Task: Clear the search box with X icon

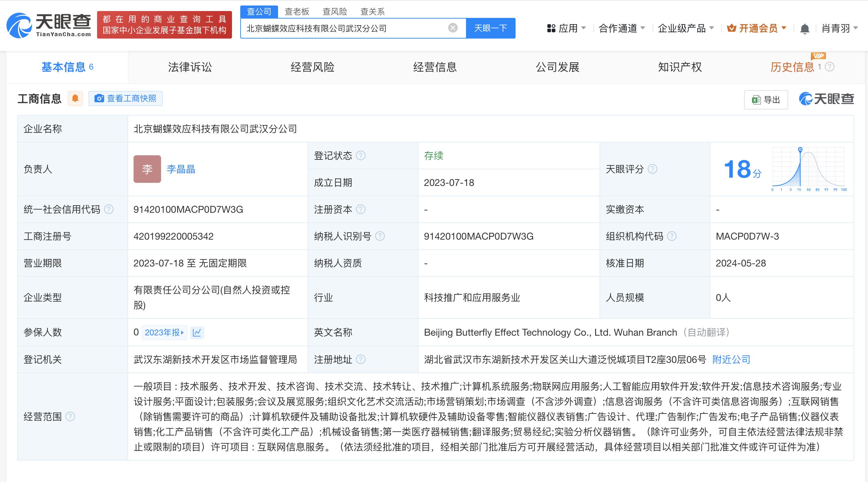Action: (453, 28)
